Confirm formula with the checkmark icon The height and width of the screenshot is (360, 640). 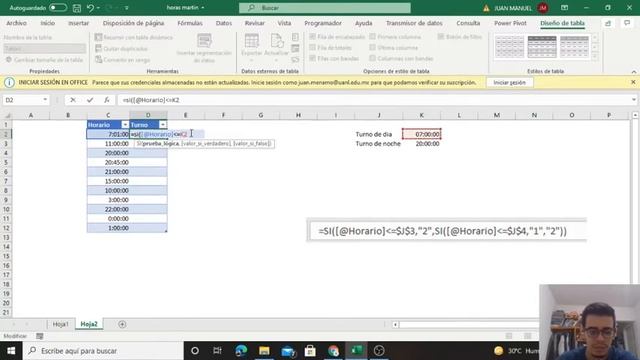(x=90, y=100)
